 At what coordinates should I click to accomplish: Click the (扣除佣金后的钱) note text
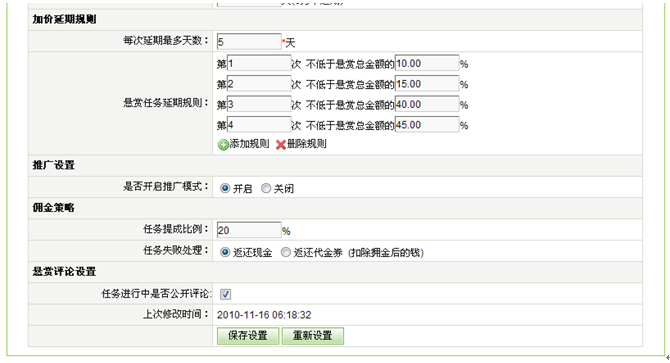pos(386,253)
